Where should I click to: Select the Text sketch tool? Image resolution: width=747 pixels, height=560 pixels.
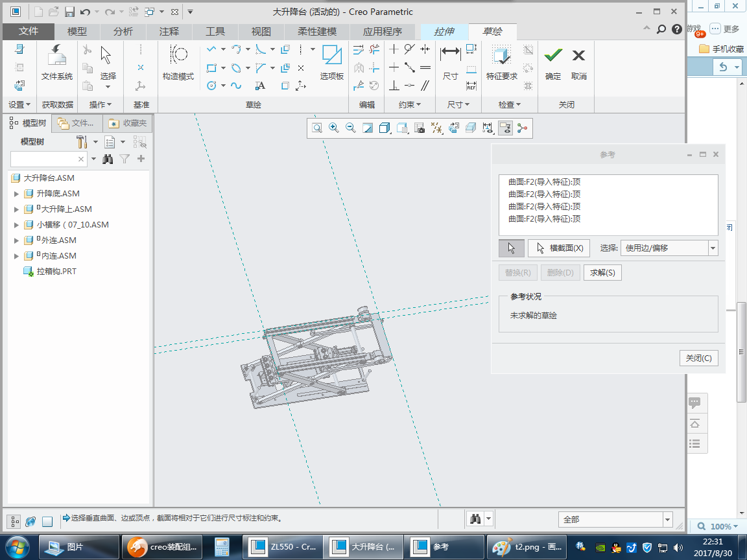[260, 86]
